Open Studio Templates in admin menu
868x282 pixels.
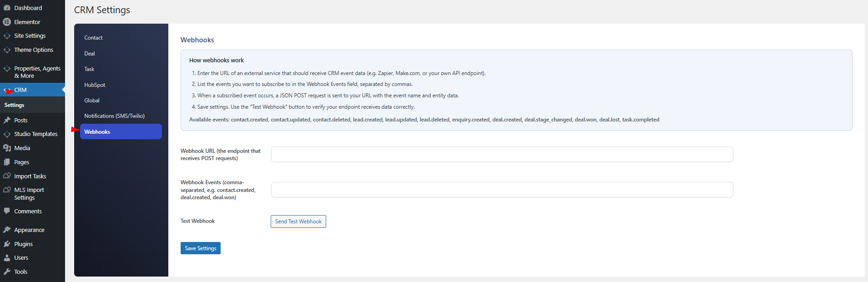pyautogui.click(x=35, y=134)
